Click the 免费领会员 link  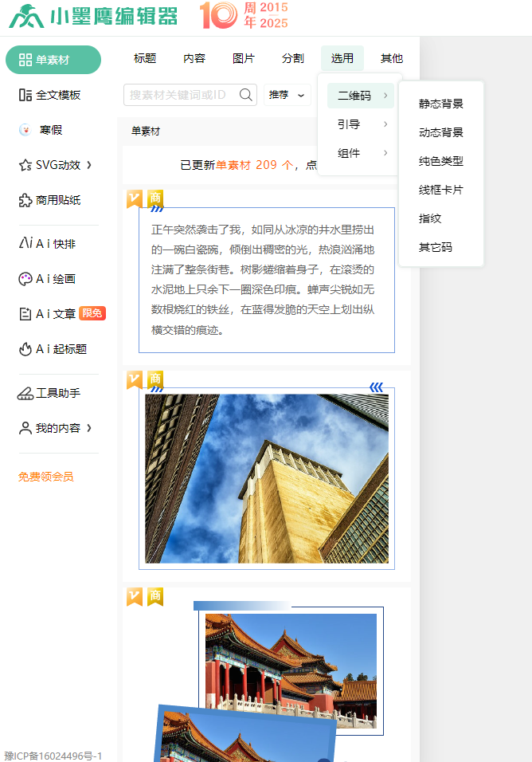click(x=45, y=477)
